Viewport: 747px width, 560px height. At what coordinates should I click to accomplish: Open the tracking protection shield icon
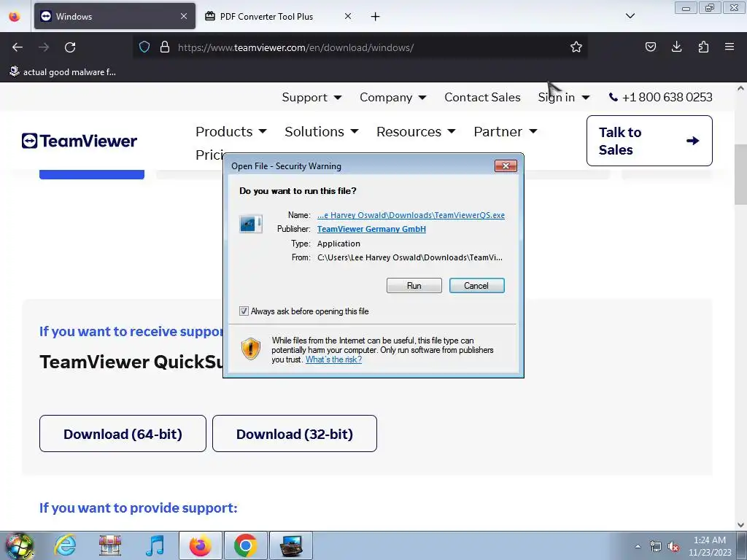tap(144, 47)
